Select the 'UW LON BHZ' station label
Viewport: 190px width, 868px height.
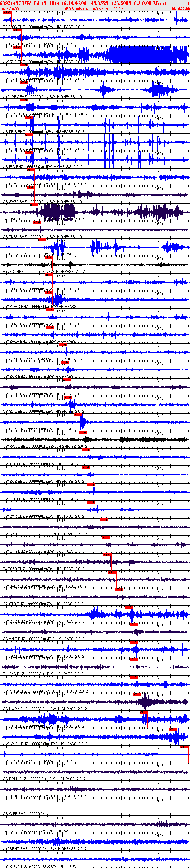tap(14, 394)
